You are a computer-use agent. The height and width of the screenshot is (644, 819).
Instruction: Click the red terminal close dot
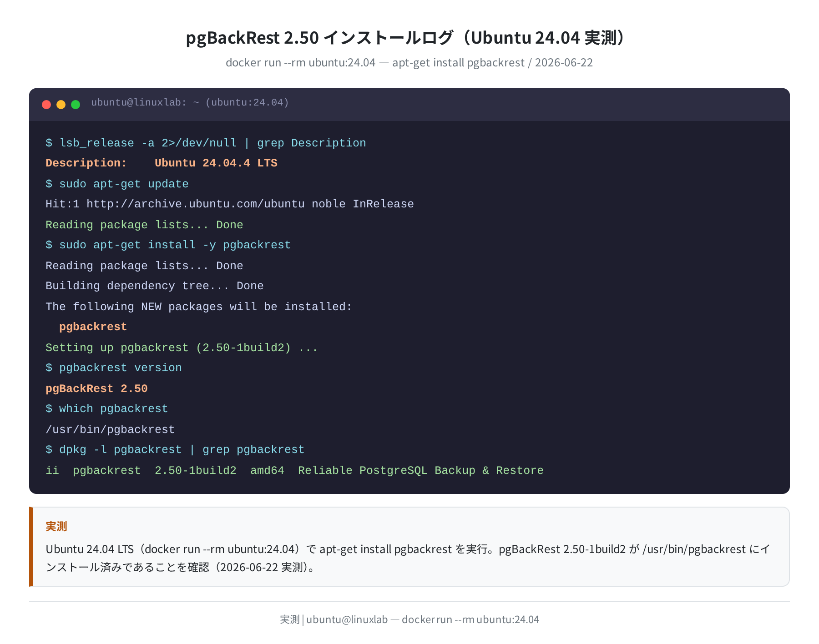(46, 105)
